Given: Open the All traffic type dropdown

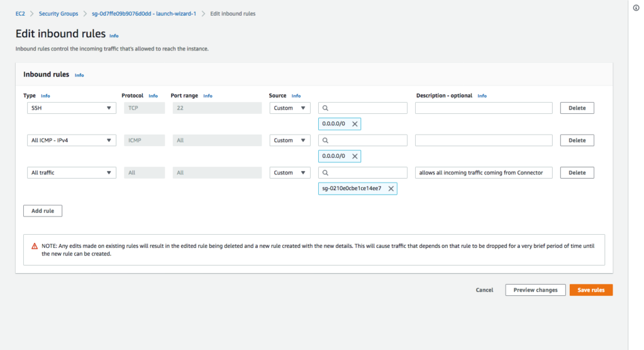Looking at the screenshot, I should (x=72, y=172).
